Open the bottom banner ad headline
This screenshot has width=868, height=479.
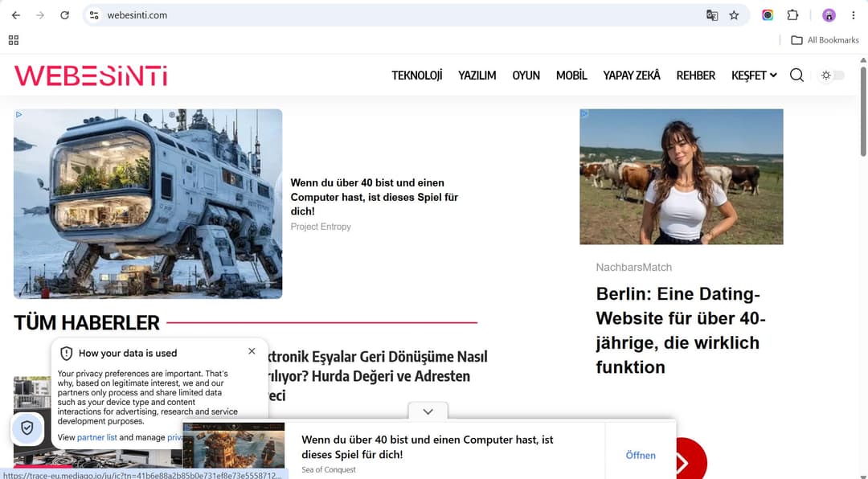click(428, 447)
